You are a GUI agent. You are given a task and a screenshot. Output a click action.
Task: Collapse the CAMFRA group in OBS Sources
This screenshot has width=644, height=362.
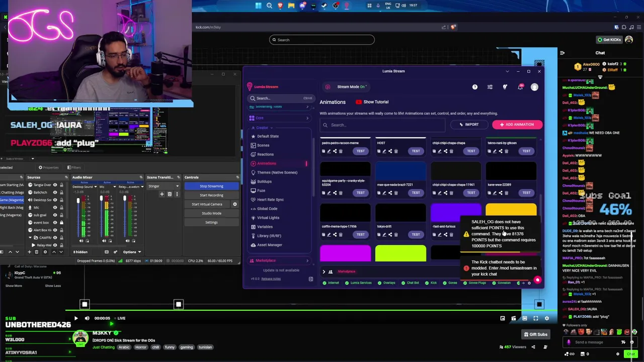[x=30, y=237]
